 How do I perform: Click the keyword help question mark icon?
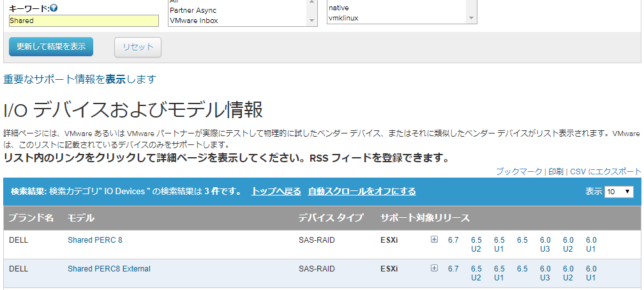coord(54,8)
